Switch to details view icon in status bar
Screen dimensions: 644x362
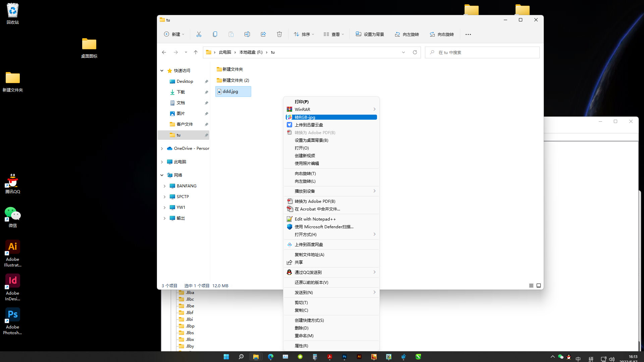[531, 286]
